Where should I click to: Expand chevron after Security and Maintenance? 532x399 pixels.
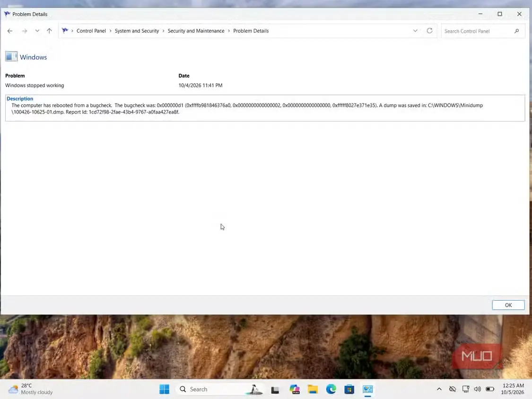pos(229,31)
